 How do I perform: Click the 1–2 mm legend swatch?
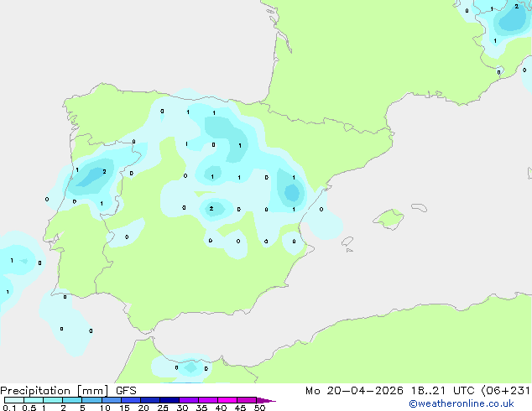tap(53, 400)
